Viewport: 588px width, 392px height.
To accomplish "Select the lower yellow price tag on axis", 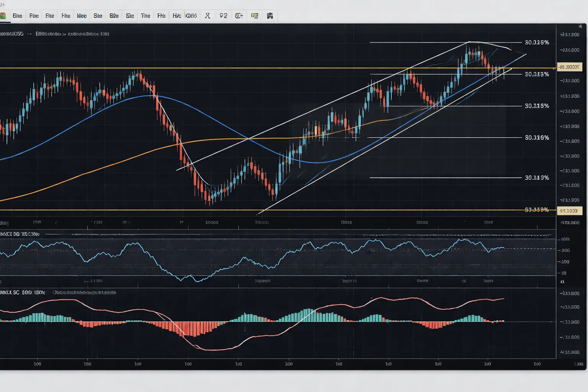I will pos(570,211).
